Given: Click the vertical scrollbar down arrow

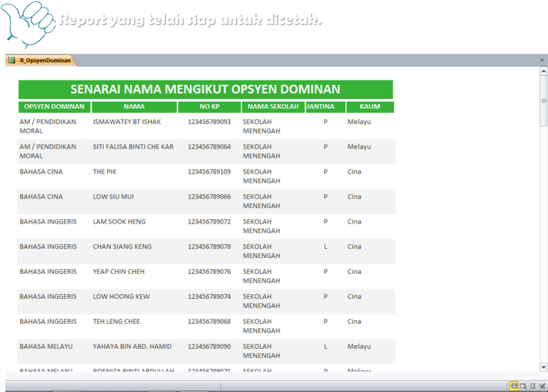Looking at the screenshot, I should click(x=544, y=366).
